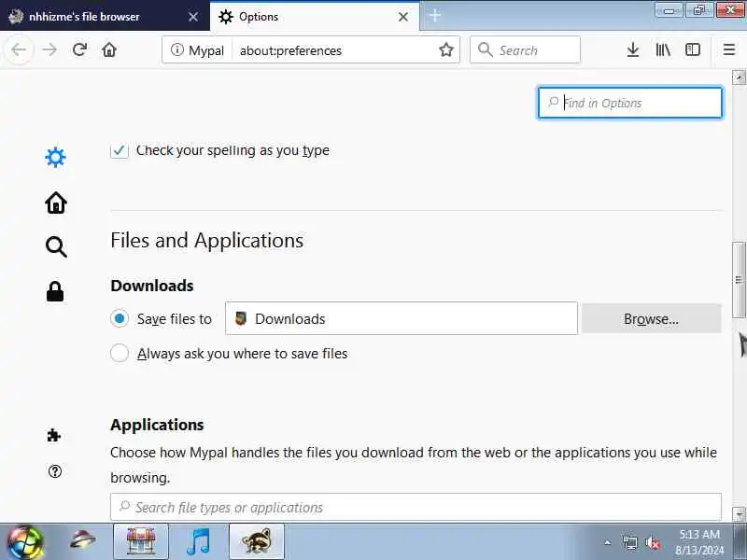Click the Browse... button for downloads
Viewport: 747px width, 560px height.
click(651, 318)
